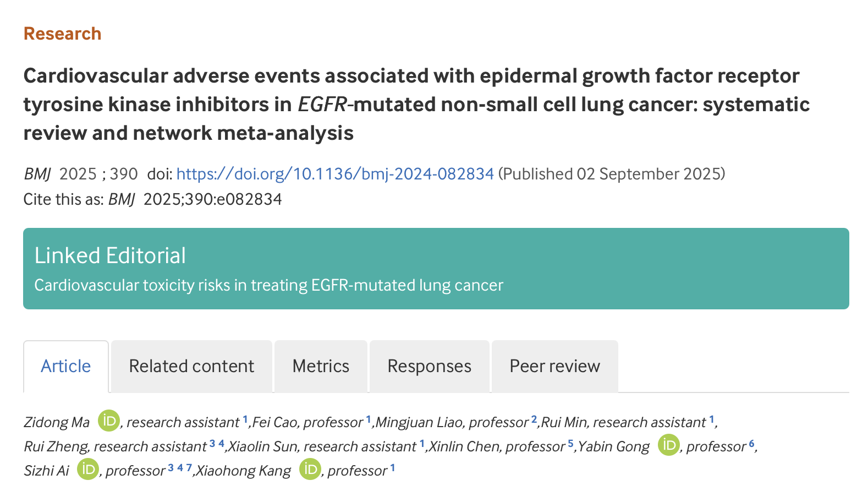Open Xiaohong Kang's ORCID iD icon

[310, 470]
